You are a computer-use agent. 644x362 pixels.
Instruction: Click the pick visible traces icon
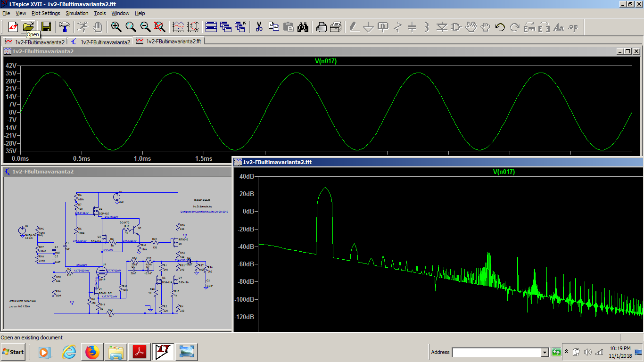click(x=179, y=26)
